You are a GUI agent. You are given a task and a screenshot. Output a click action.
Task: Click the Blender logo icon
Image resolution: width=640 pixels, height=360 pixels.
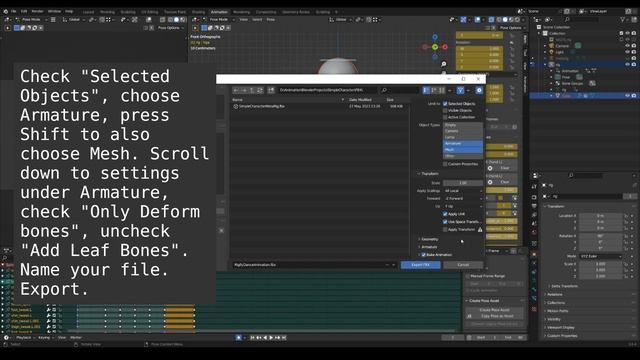click(5, 11)
